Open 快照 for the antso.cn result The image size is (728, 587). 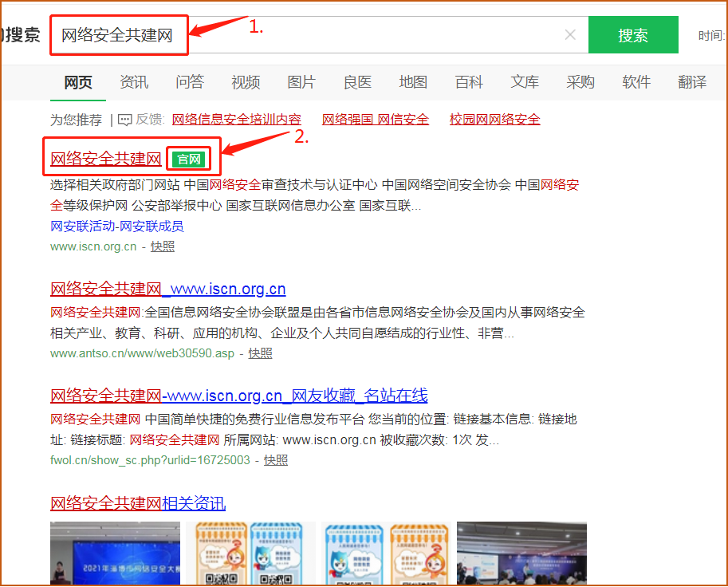pos(260,353)
